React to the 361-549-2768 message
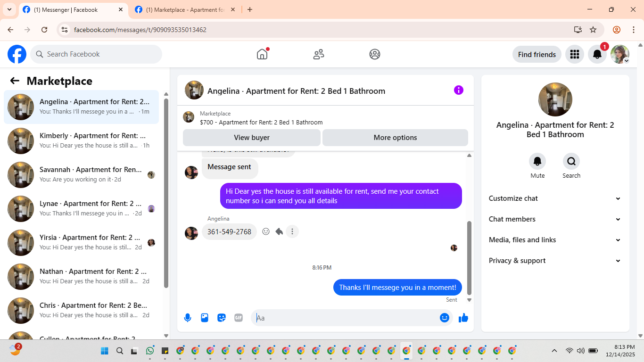Image resolution: width=644 pixels, height=362 pixels. coord(266,231)
